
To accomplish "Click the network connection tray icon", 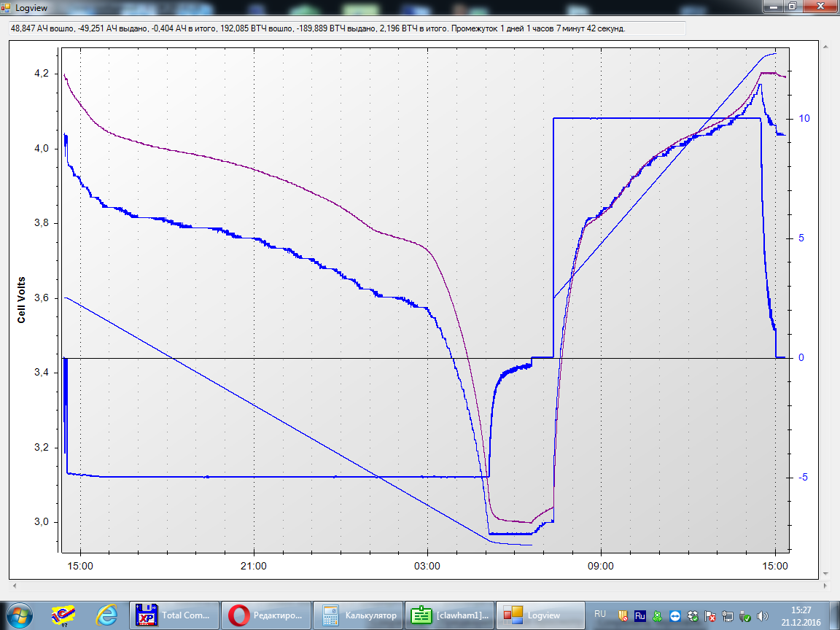I will pos(728,615).
